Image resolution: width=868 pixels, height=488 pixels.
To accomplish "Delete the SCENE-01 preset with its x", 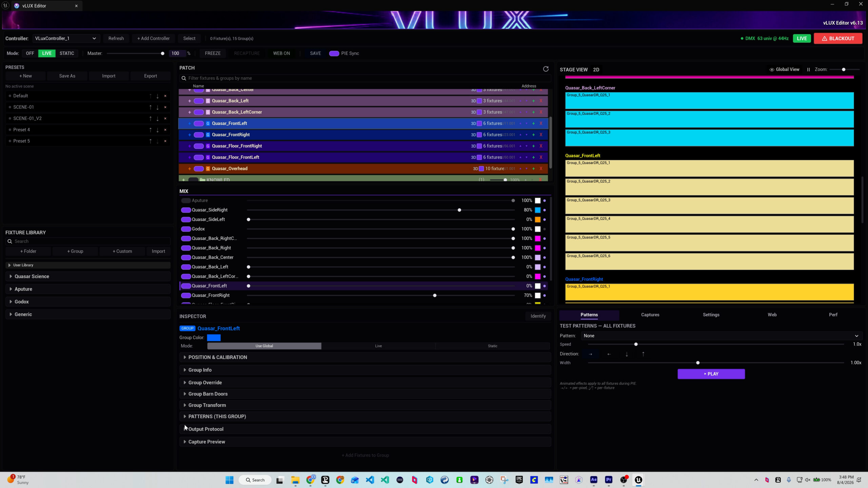I will 165,107.
